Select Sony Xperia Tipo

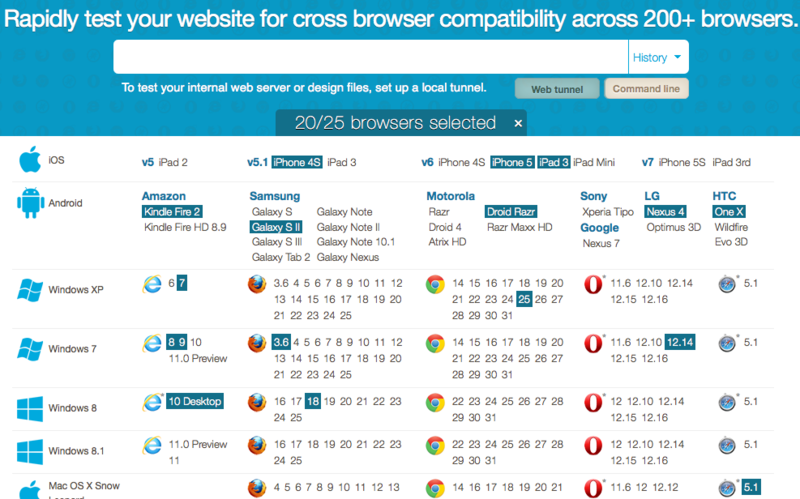[608, 212]
